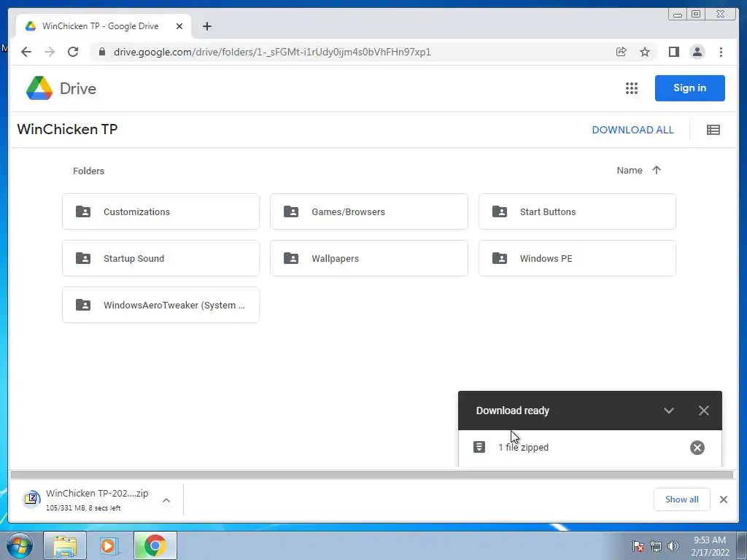
Task: Click the browser forward arrow
Action: (50, 52)
